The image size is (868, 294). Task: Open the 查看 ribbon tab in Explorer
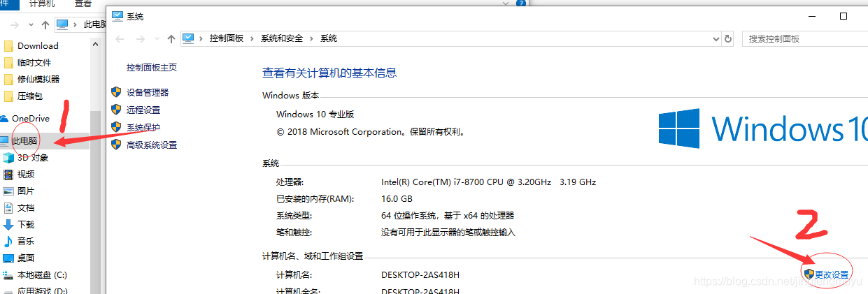coord(83,3)
